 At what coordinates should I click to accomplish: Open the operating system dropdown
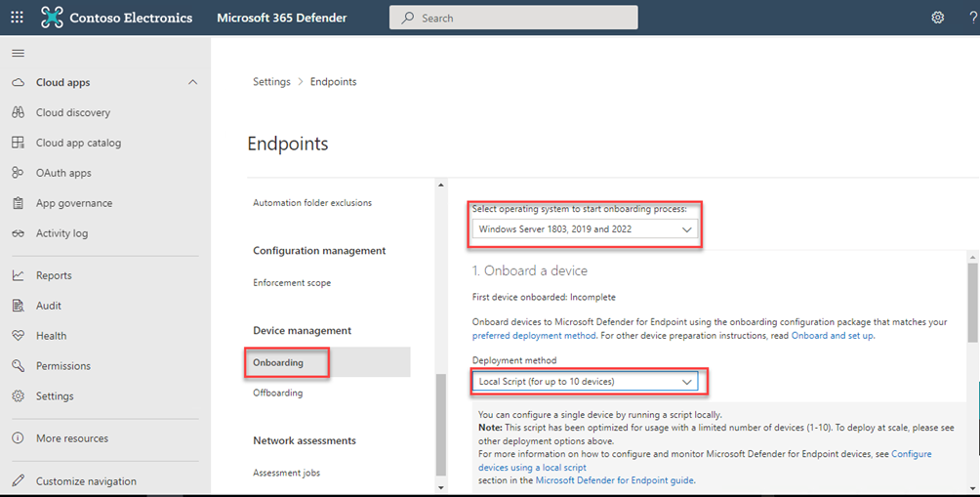pyautogui.click(x=585, y=229)
